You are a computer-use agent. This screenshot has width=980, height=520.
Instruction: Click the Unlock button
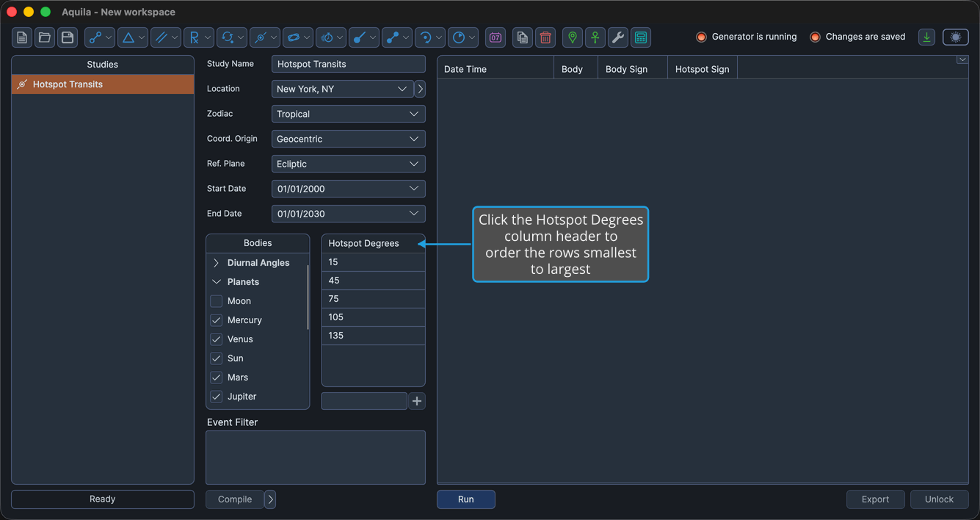click(x=940, y=499)
